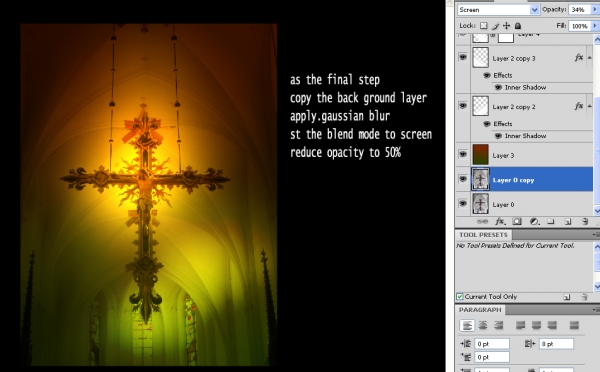Toggle lock image pixels brush icon
This screenshot has width=600, height=372.
click(x=496, y=26)
